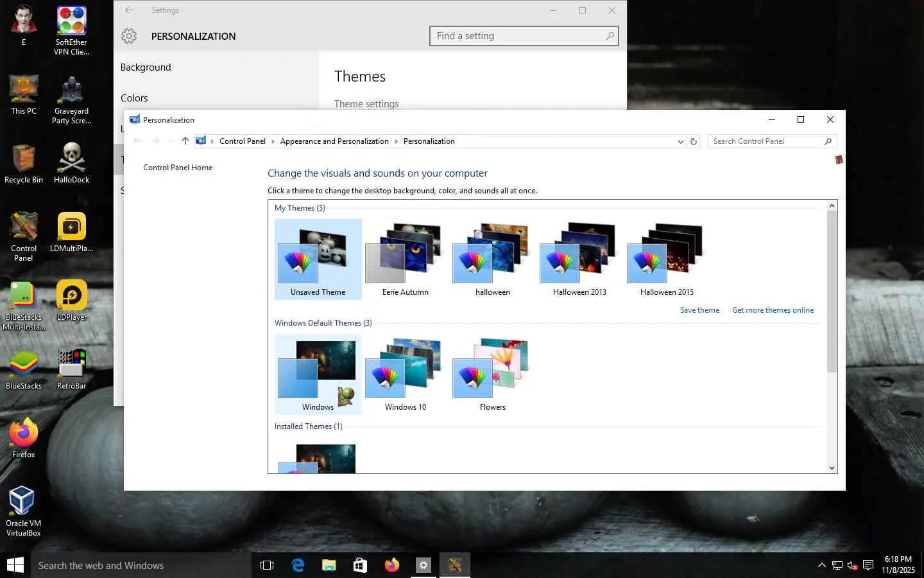Refresh the Personalization address bar

[694, 141]
